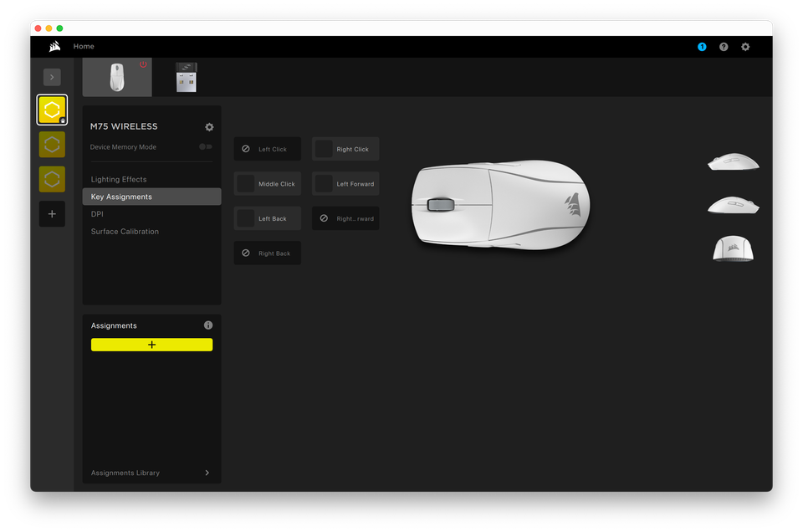
Task: Select the Left Back key button
Action: coord(268,218)
